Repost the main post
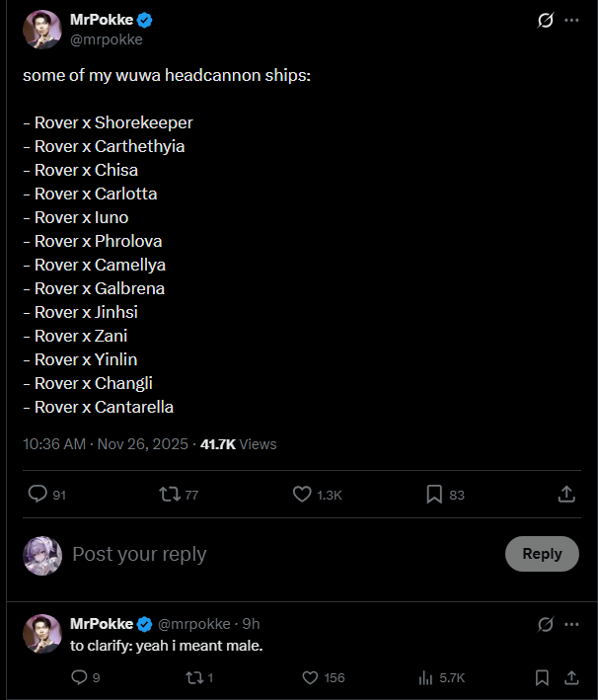The width and height of the screenshot is (598, 700). coord(170,494)
